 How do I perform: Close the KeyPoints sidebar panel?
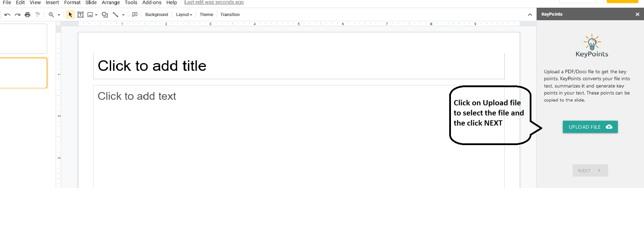pos(637,14)
